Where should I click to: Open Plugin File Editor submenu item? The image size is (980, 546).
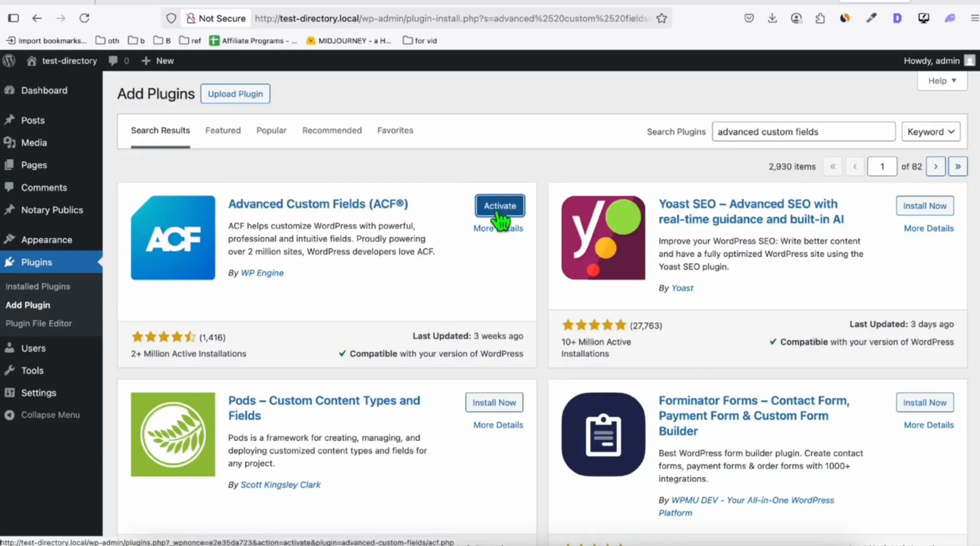tap(39, 323)
